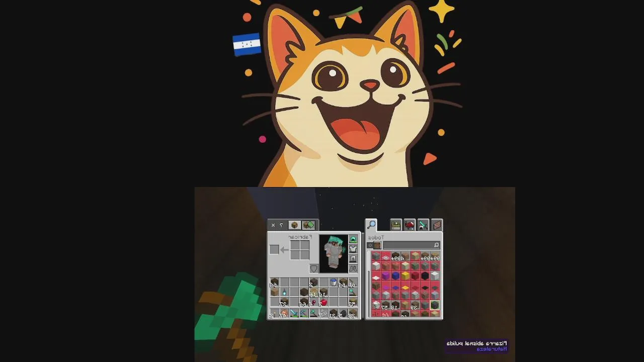Click the player character preview
This screenshot has height=362, width=644.
tap(334, 254)
